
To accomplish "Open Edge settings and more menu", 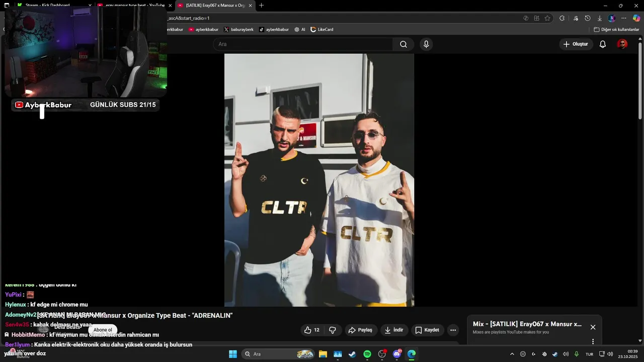I will click(624, 18).
